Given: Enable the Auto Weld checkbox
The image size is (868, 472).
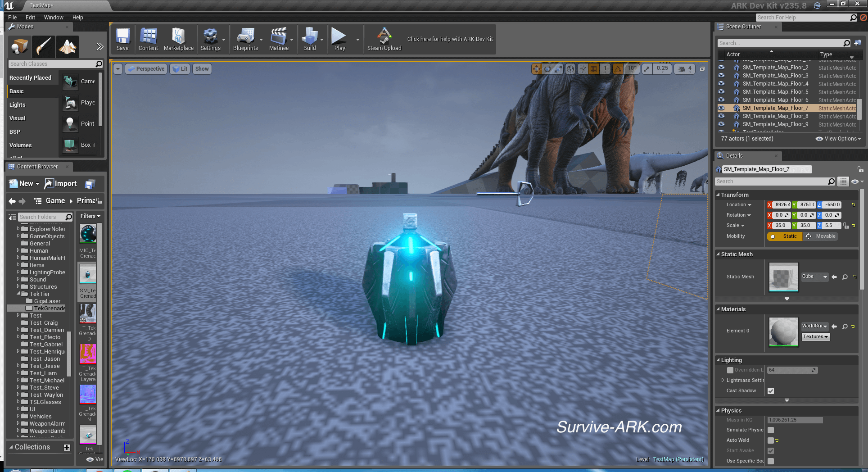Looking at the screenshot, I should pyautogui.click(x=771, y=440).
